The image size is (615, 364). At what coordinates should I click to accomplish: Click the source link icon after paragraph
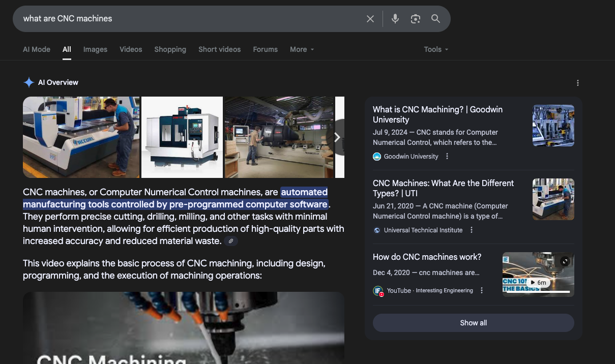pyautogui.click(x=231, y=241)
